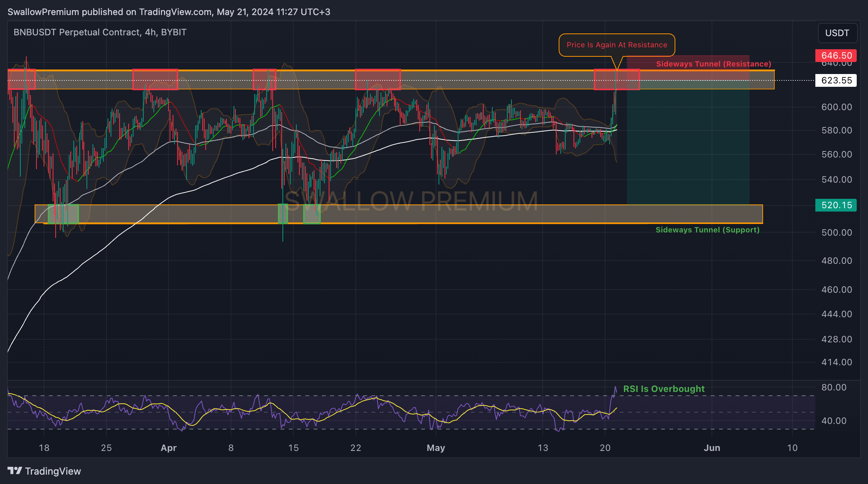Click the '8' date axis label
Image resolution: width=868 pixels, height=484 pixels.
pos(231,448)
